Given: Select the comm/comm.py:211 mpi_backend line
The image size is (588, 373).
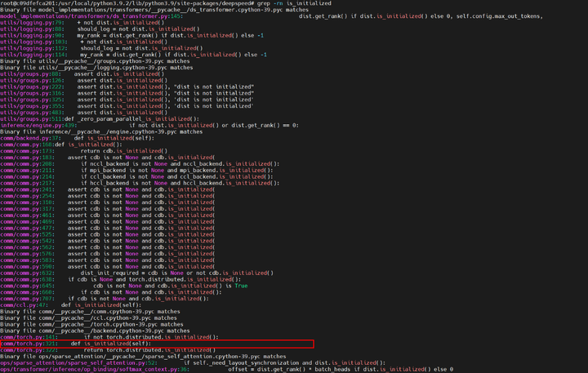Looking at the screenshot, I should click(137, 171).
